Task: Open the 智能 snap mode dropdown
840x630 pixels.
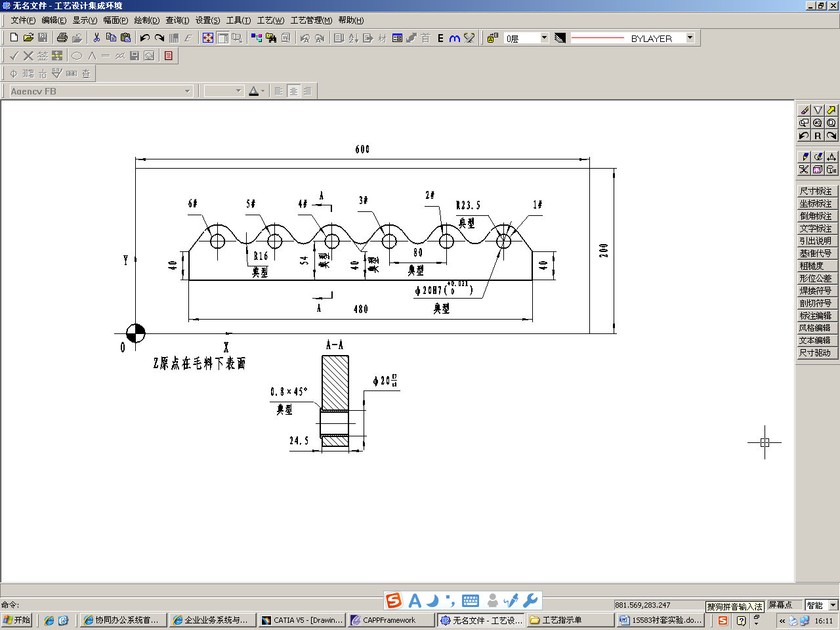Action: 833,605
